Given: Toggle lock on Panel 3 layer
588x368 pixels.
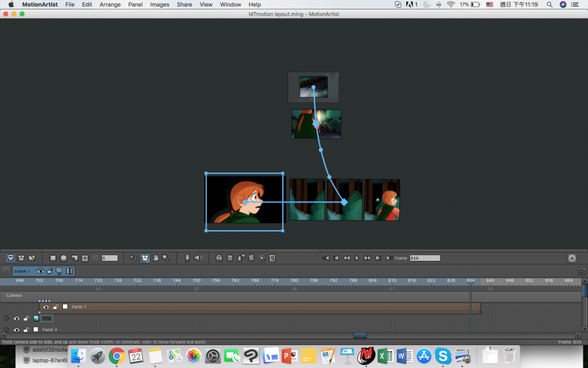Looking at the screenshot, I should (26, 330).
